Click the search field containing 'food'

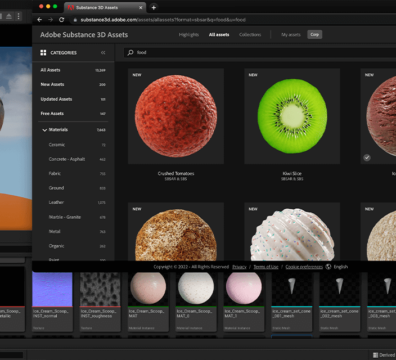pyautogui.click(x=260, y=52)
